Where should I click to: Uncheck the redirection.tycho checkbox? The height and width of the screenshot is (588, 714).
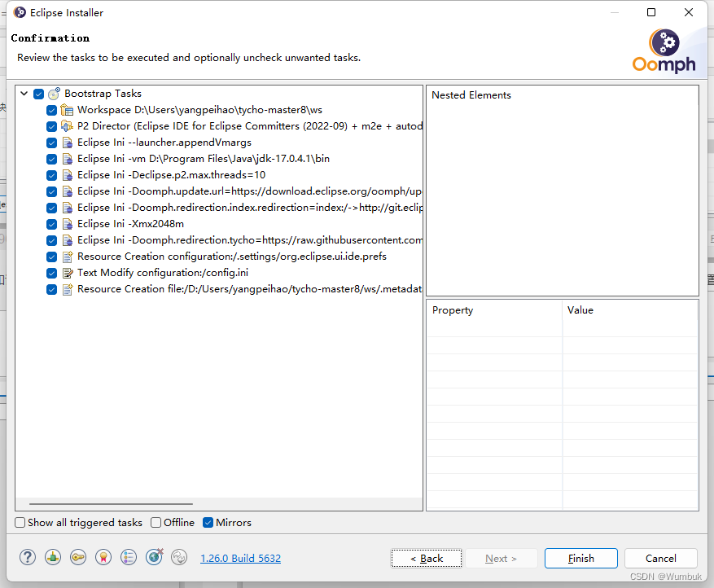(51, 240)
